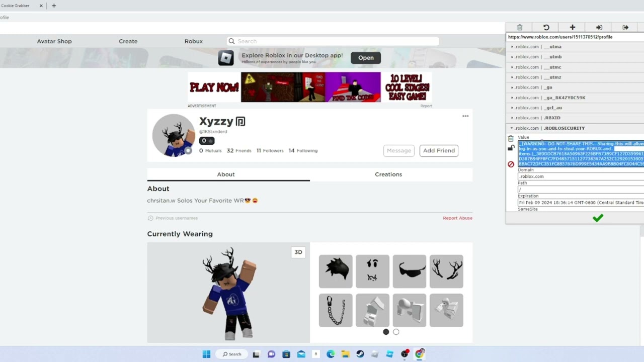Open the Robux menu item
This screenshot has width=644, height=362.
tap(194, 41)
